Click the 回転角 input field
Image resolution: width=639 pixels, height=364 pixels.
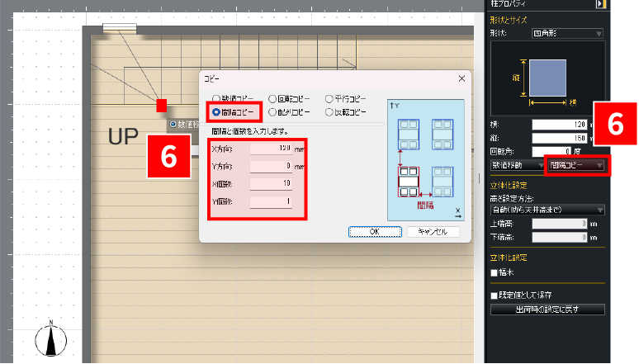[x=551, y=152]
